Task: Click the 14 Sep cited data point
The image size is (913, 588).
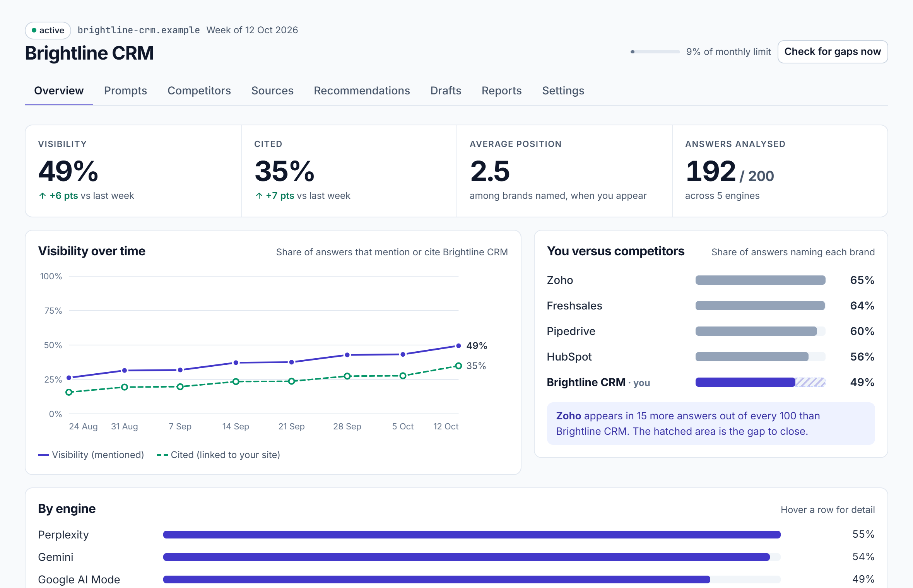Action: (236, 381)
